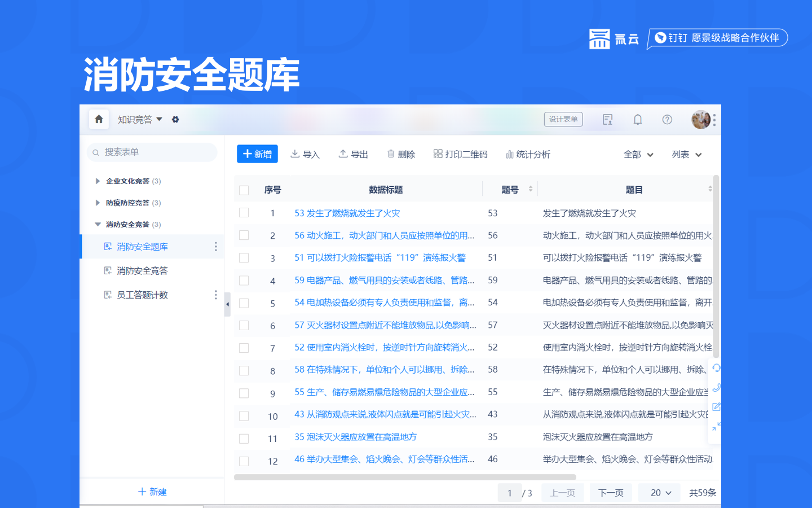Open record 35 泡沫灭火器应放置在高温地方
The height and width of the screenshot is (508, 812).
click(x=356, y=437)
